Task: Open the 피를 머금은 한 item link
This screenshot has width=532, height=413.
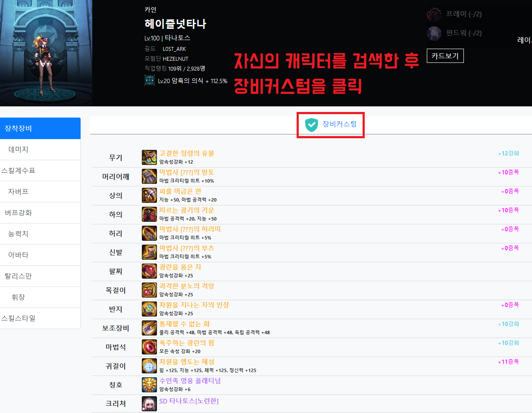Action: (180, 191)
